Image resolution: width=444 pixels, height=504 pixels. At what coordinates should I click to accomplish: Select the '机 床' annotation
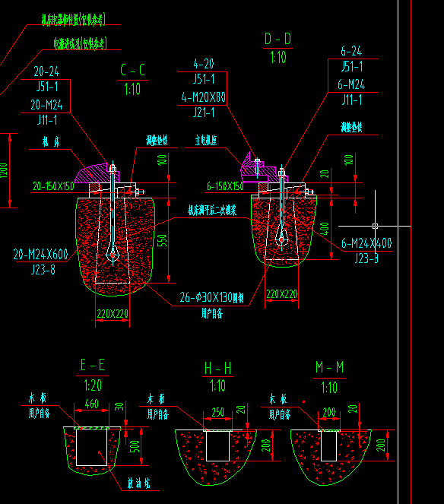[x=51, y=141]
